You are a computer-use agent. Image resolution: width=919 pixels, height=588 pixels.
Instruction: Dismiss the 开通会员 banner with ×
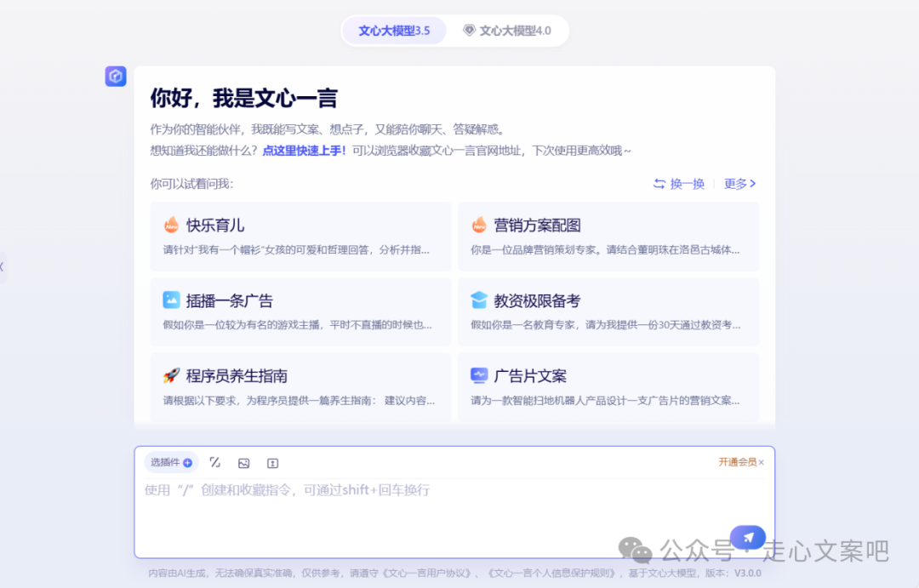(762, 462)
